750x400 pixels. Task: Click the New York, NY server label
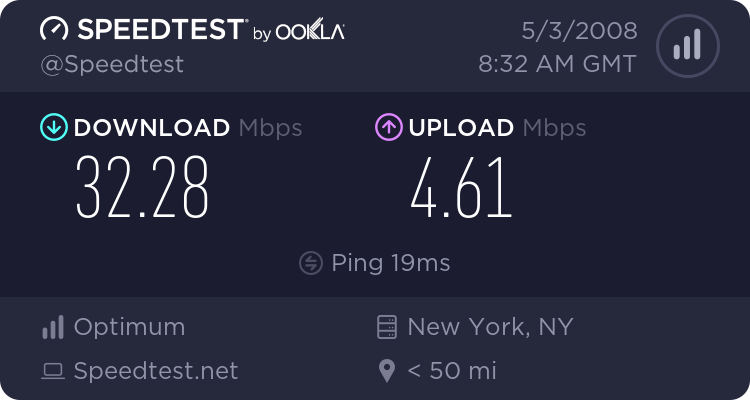pyautogui.click(x=490, y=327)
